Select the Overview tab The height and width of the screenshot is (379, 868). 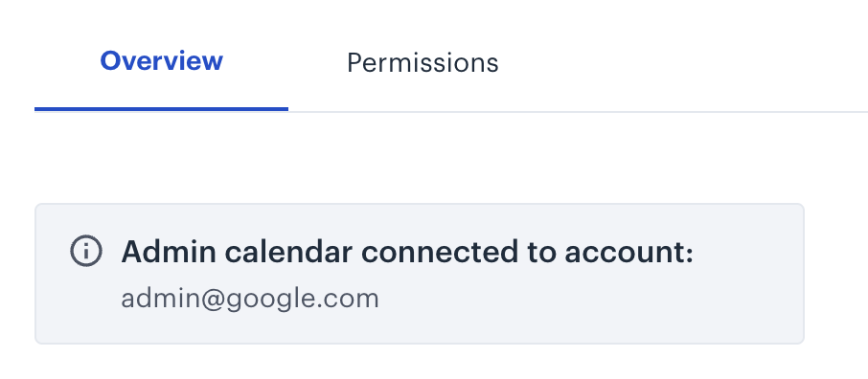click(x=161, y=61)
